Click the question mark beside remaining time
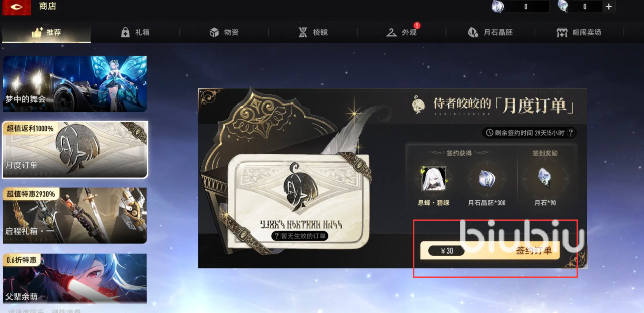Image resolution: width=644 pixels, height=313 pixels. 570,133
